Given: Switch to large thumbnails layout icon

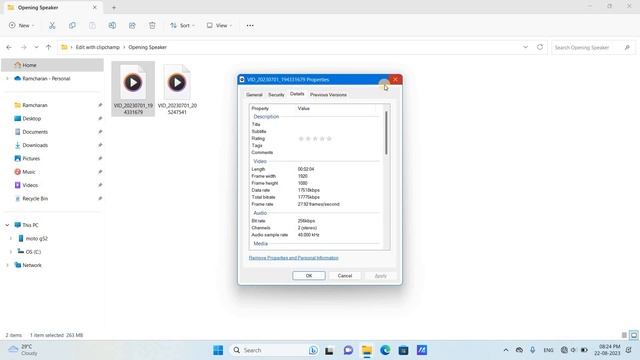Looking at the screenshot, I should pyautogui.click(x=633, y=335).
